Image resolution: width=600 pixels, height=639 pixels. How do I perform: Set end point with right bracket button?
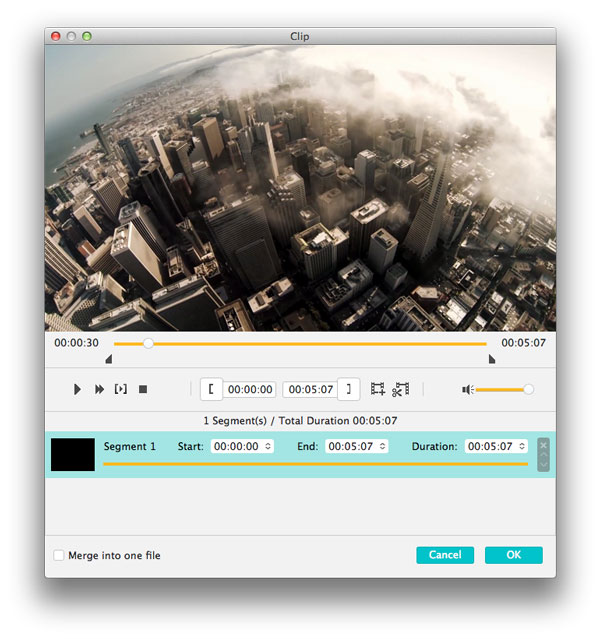point(349,389)
